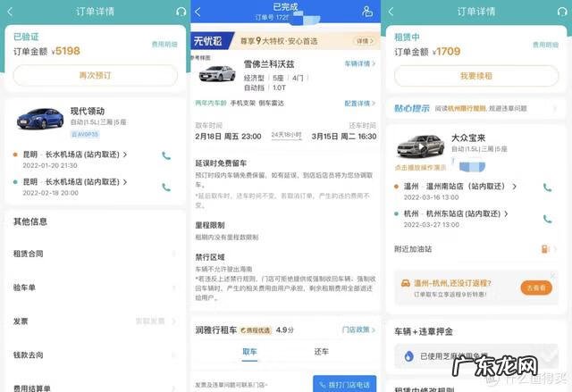The image size is (572, 392).
Task: Tap the 里程限制 heading
Action: (x=210, y=225)
